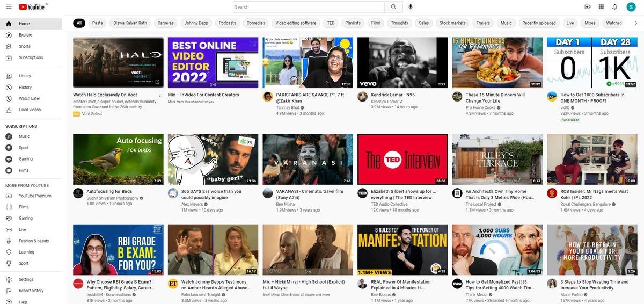
Task: Click the Search input field
Action: [309, 7]
